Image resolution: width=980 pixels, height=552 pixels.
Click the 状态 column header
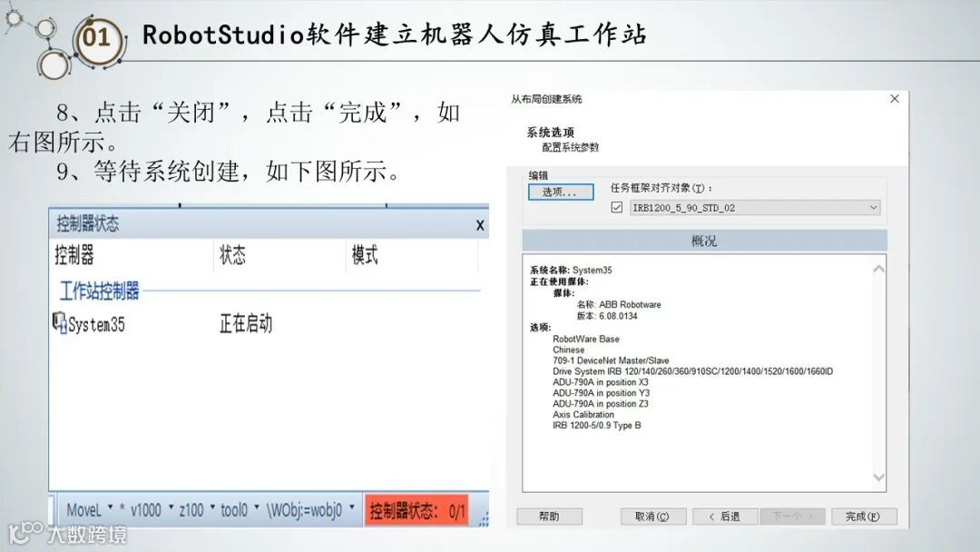[x=232, y=255]
